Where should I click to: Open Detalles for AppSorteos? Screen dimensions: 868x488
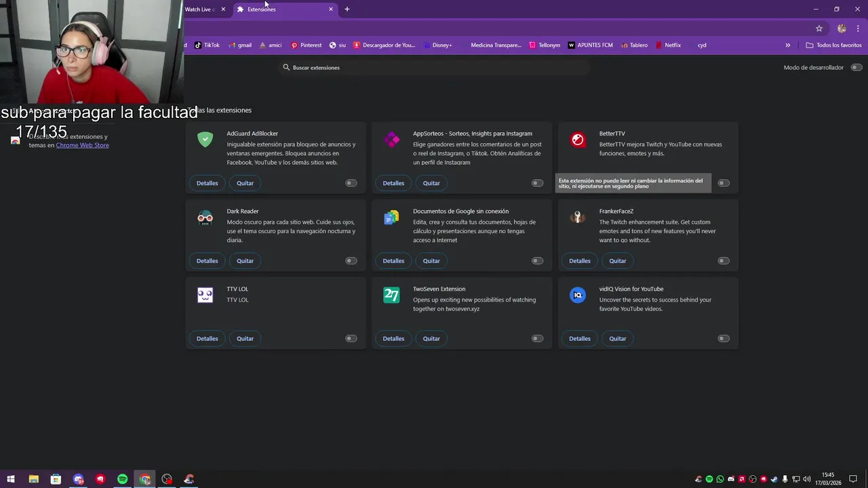393,183
